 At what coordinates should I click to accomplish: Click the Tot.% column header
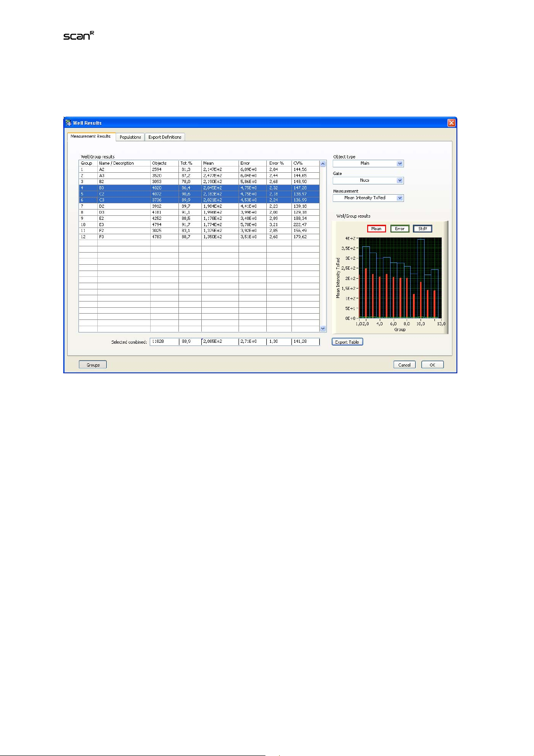point(190,163)
